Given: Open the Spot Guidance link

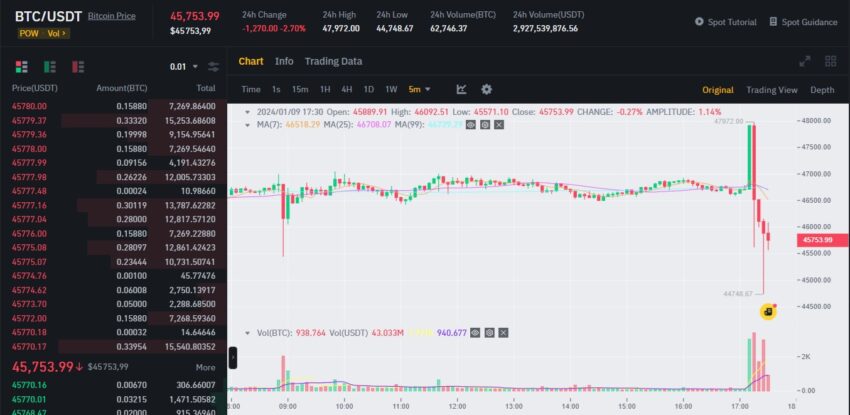Looking at the screenshot, I should pos(809,22).
